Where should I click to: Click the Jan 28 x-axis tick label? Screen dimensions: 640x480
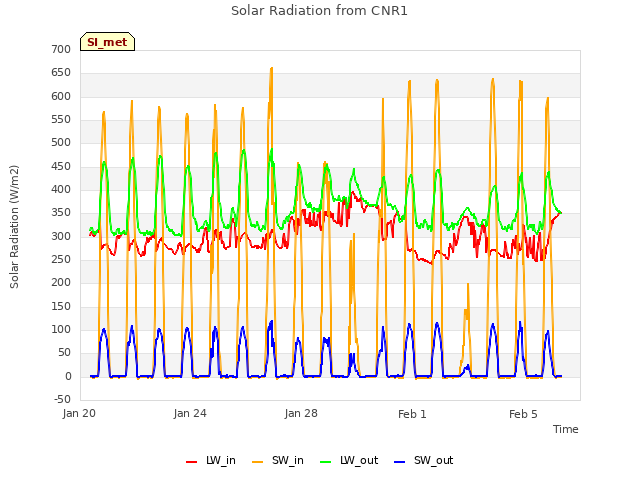point(301,413)
